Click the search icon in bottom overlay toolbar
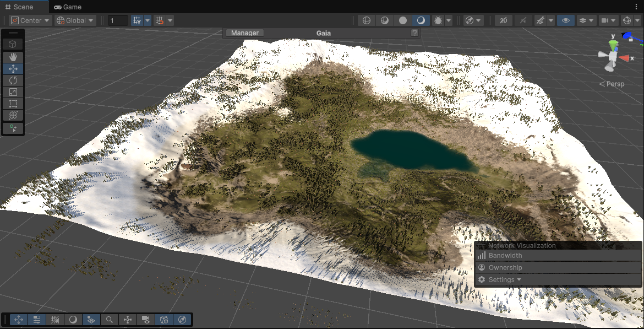 (x=110, y=320)
